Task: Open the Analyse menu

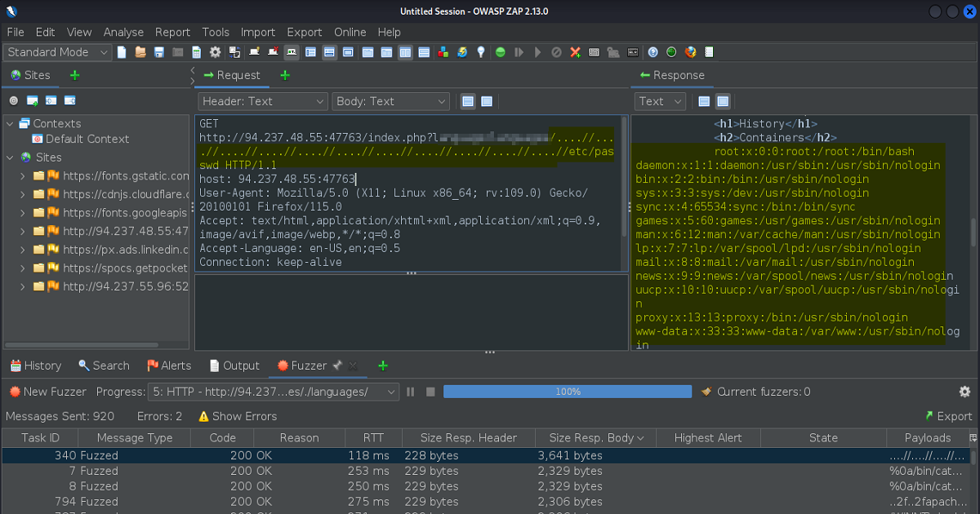Action: coord(123,32)
